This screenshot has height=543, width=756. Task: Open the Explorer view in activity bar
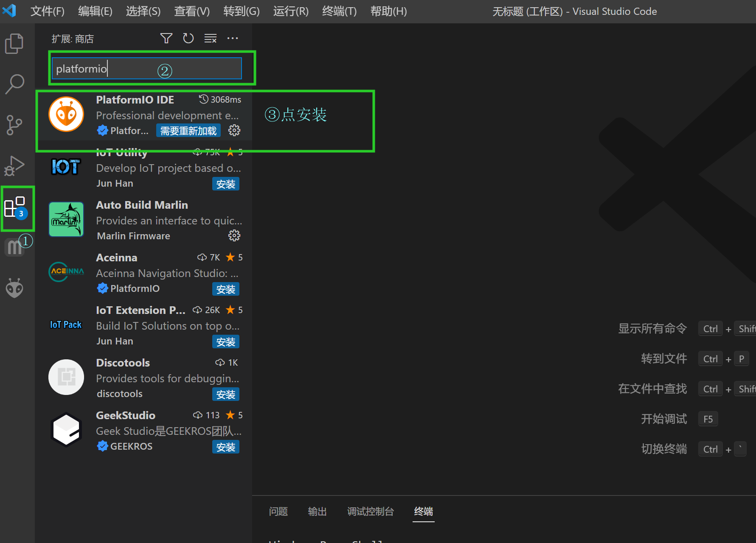14,44
